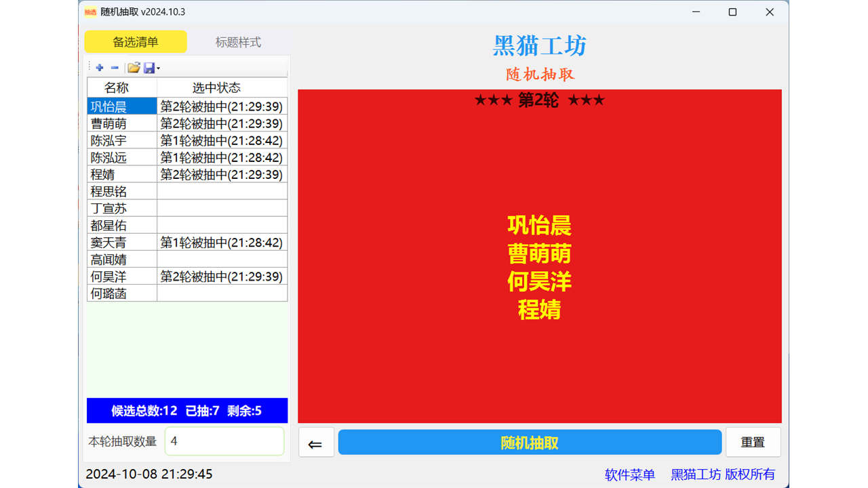Click the app icon in title bar
Image resolution: width=868 pixels, height=488 pixels.
tap(90, 12)
